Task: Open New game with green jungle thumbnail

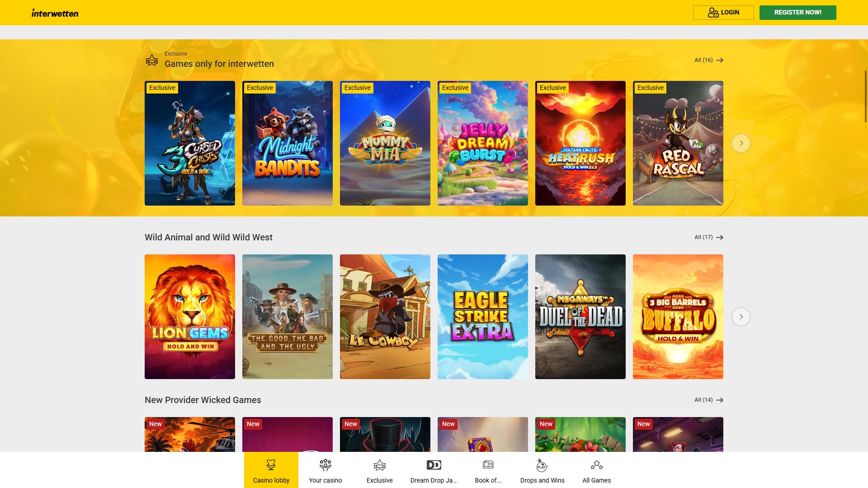Action: click(580, 435)
